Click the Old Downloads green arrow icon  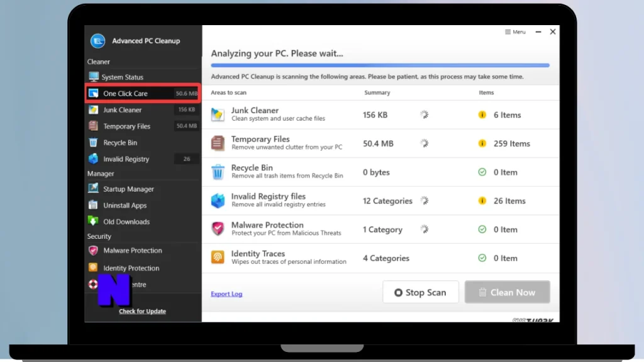click(x=93, y=221)
